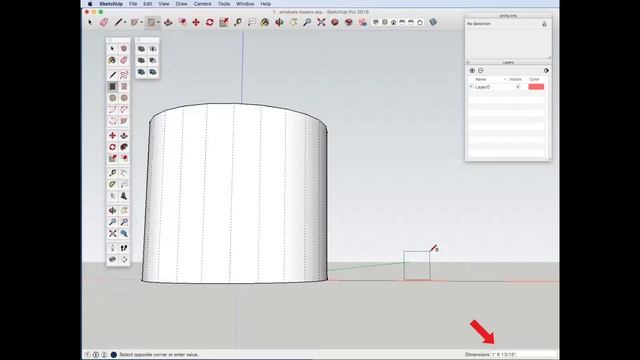Click the Entity Info panel corner icon
This screenshot has height=360, width=640.
pos(544,24)
